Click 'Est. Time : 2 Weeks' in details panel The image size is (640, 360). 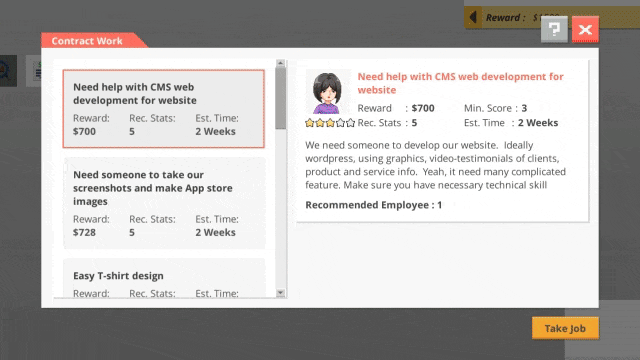coord(511,123)
